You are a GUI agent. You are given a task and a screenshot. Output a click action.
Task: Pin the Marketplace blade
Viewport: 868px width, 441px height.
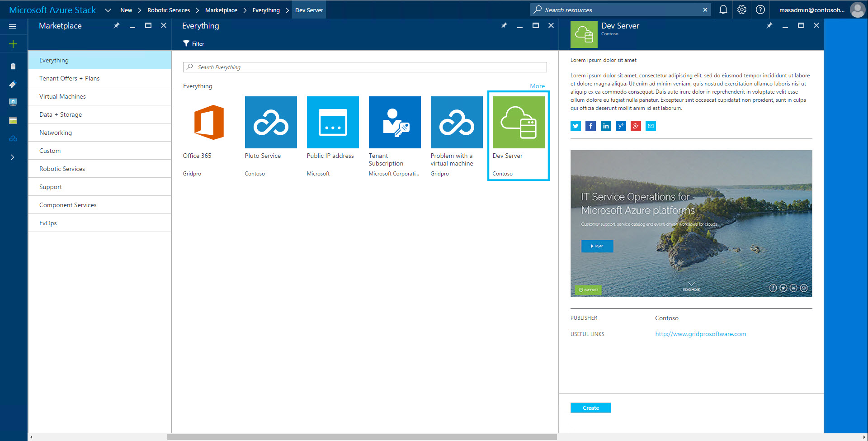tap(117, 26)
